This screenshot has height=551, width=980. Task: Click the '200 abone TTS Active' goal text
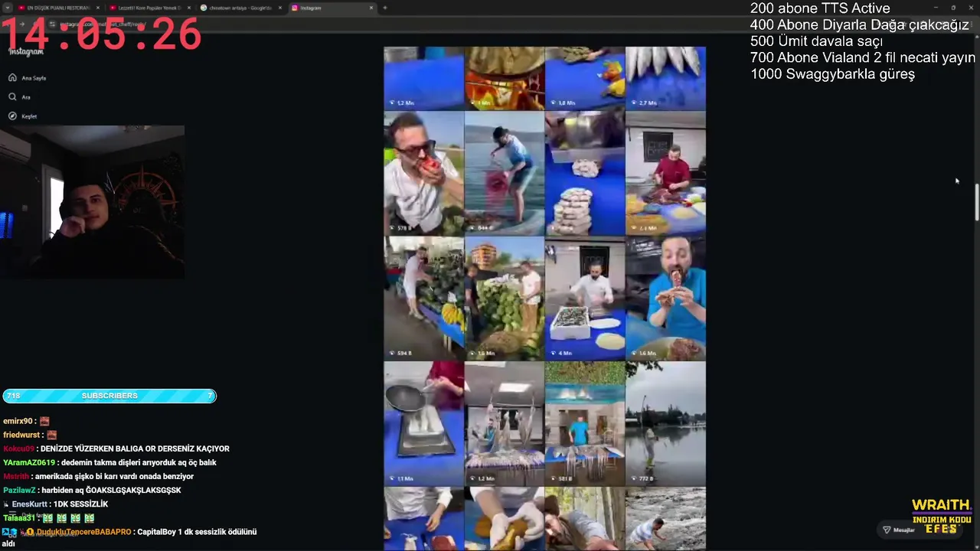[820, 8]
